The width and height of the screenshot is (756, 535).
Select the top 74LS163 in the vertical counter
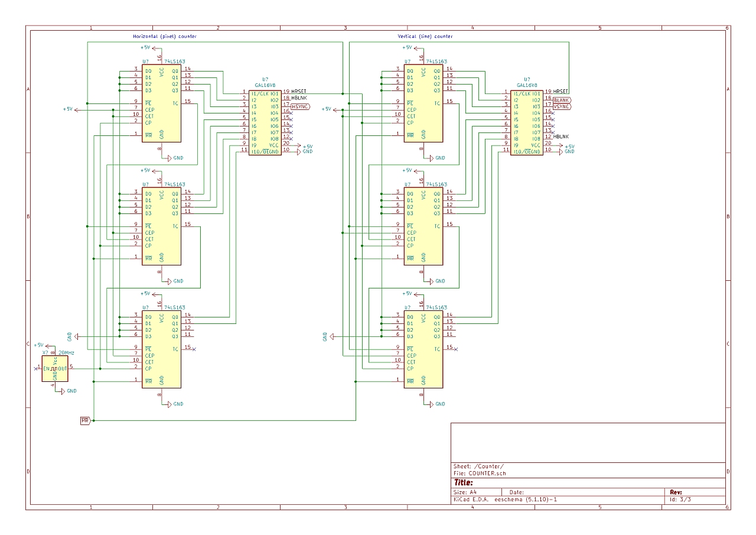pyautogui.click(x=423, y=103)
